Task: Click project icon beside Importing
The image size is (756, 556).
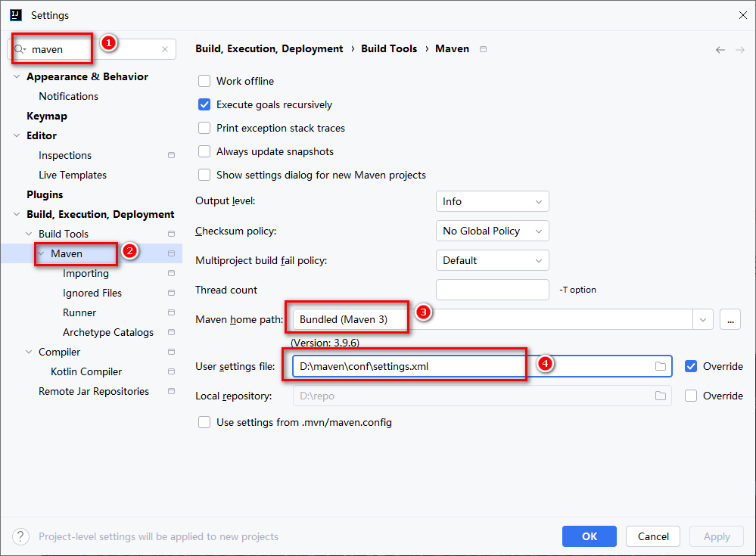Action: [x=171, y=273]
